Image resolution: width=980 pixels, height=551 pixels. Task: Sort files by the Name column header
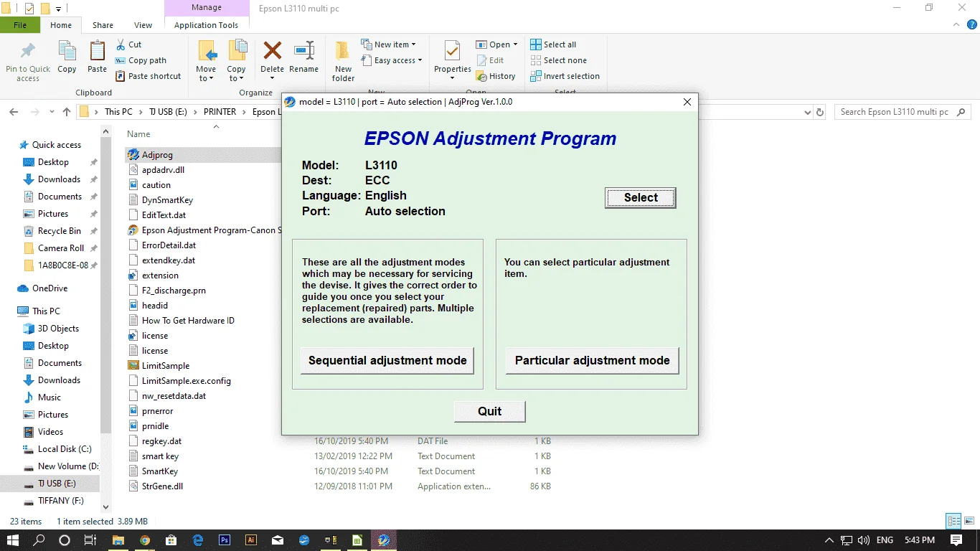click(138, 134)
